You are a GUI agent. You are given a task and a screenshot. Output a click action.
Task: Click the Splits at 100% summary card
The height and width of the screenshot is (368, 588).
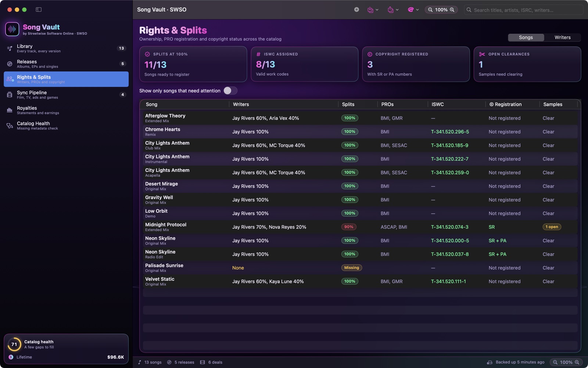tap(193, 64)
